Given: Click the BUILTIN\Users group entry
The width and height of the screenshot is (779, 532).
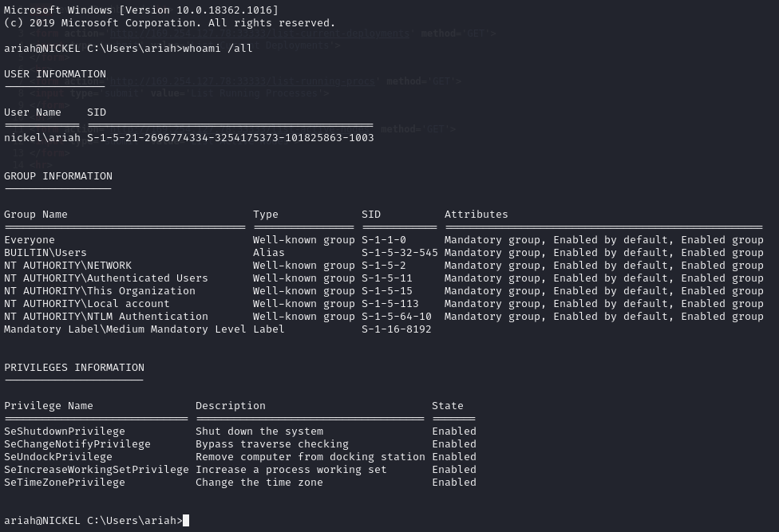Looking at the screenshot, I should [x=45, y=253].
